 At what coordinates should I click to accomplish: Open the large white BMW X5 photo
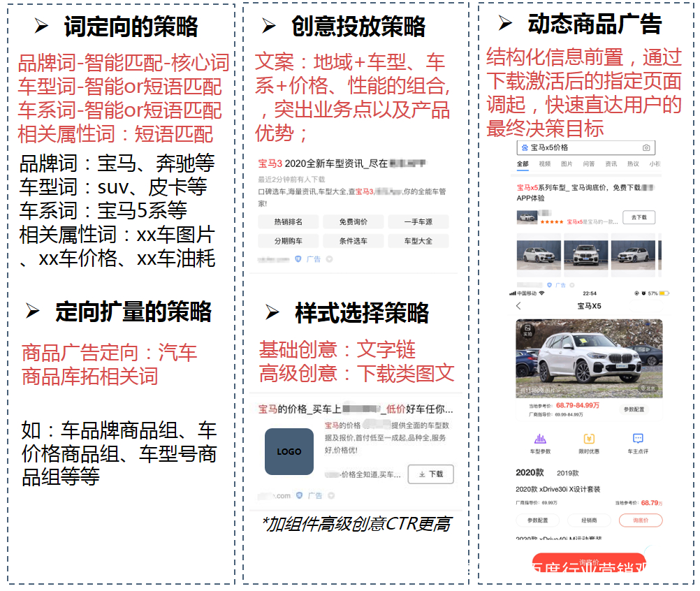click(x=589, y=358)
